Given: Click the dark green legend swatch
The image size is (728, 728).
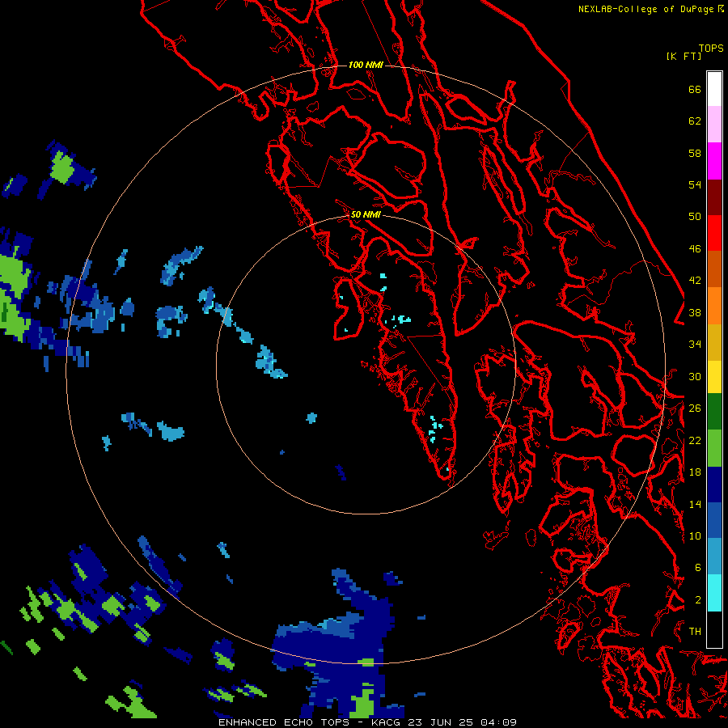Looking at the screenshot, I should pos(714,412).
